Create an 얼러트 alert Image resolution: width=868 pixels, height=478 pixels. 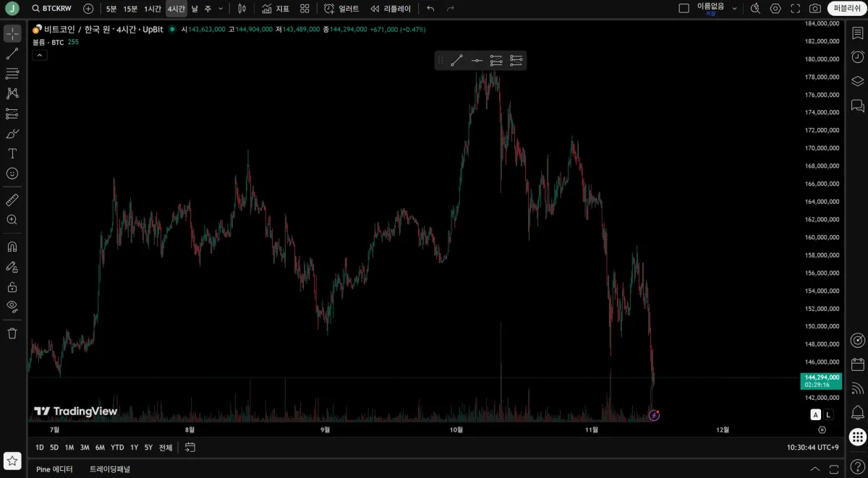point(341,9)
